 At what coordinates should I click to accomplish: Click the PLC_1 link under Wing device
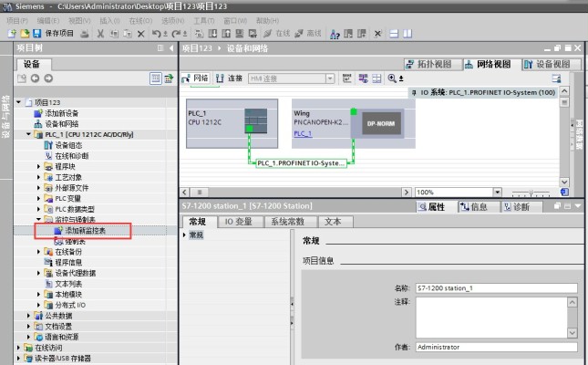303,133
